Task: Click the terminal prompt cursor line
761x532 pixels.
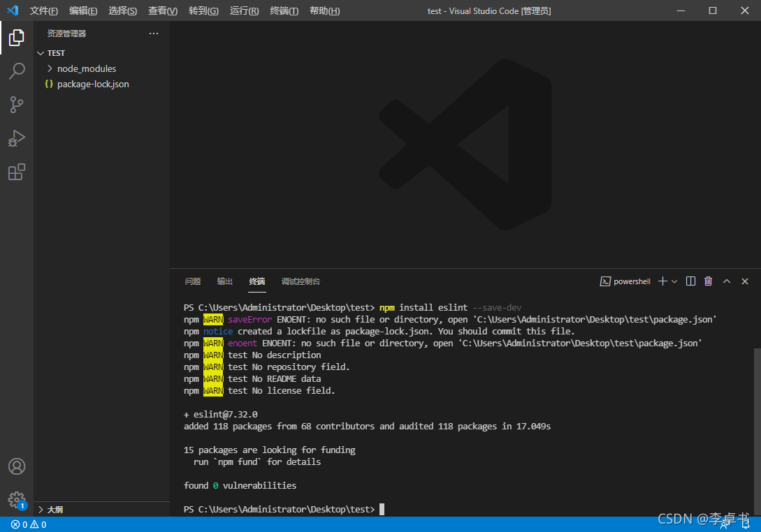Action: coord(284,509)
